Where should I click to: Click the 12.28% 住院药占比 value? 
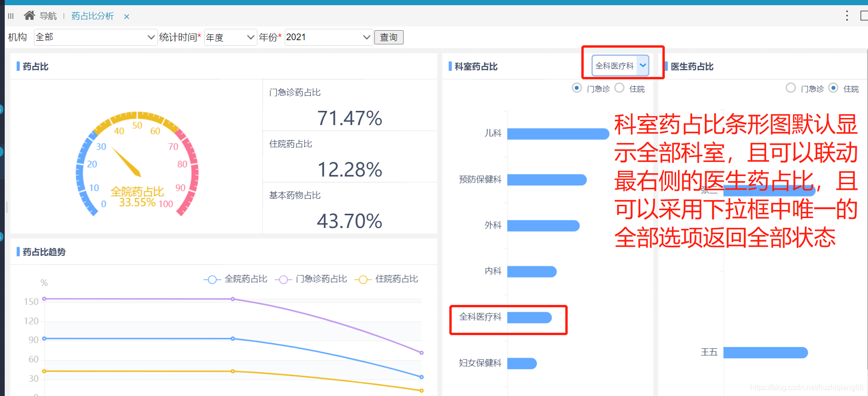click(349, 169)
